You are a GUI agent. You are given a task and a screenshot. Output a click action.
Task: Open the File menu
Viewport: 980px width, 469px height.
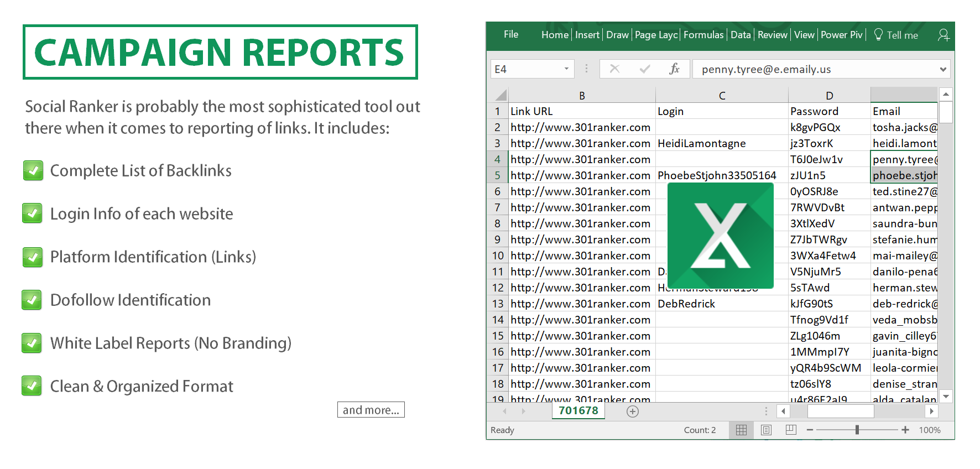(511, 35)
